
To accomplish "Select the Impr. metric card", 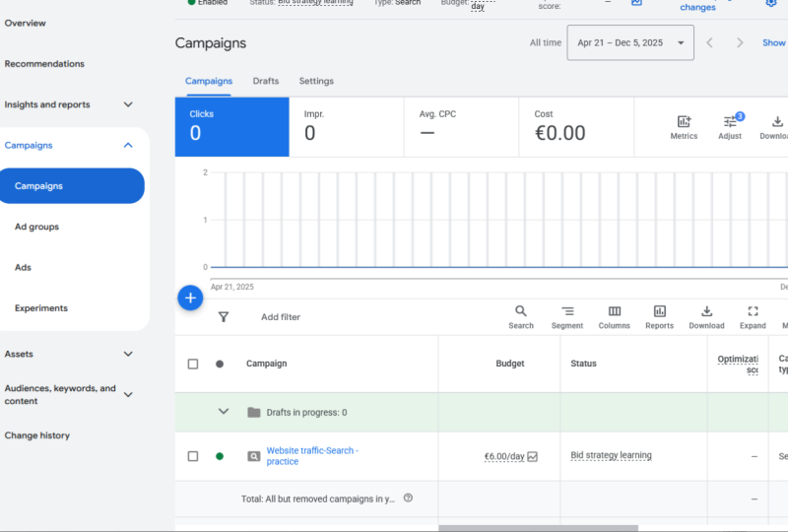I will [x=347, y=127].
